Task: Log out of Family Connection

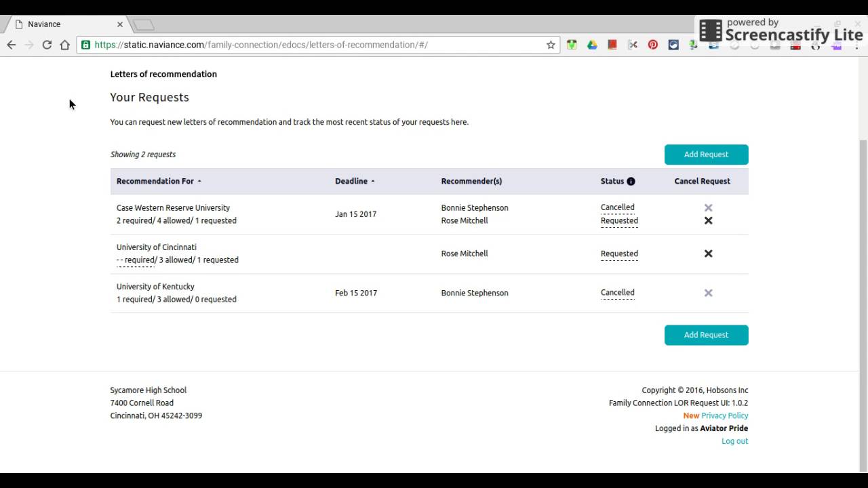Action: pyautogui.click(x=734, y=441)
